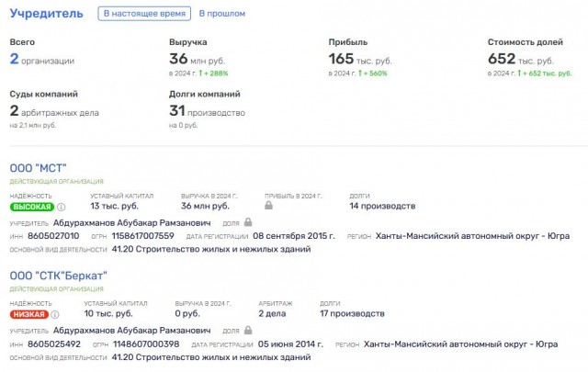Click 31 производство debts value

click(x=207, y=111)
